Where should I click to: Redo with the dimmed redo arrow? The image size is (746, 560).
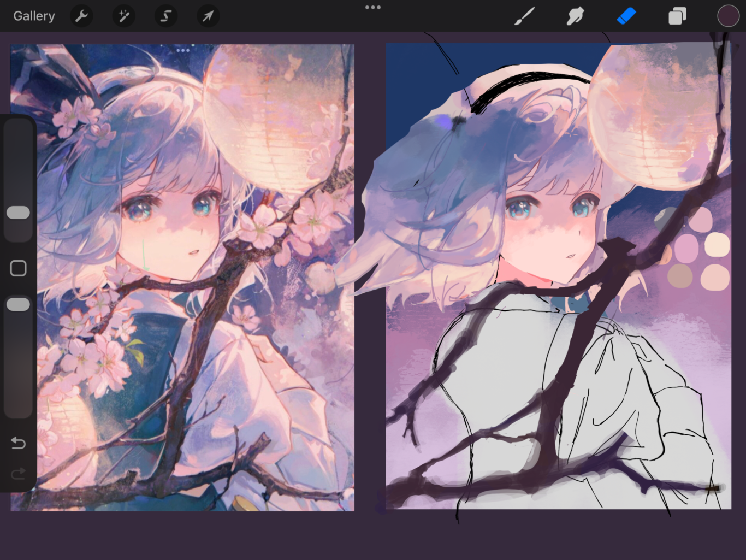tap(18, 474)
